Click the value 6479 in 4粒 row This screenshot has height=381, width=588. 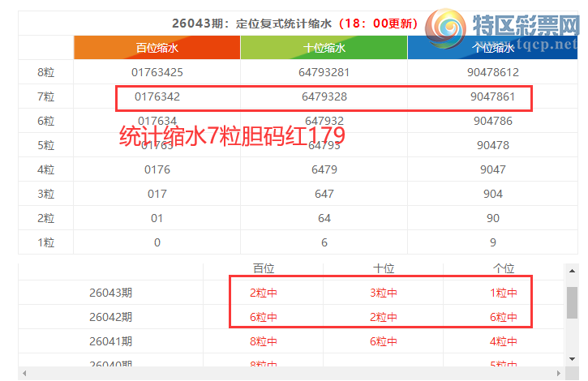pyautogui.click(x=324, y=169)
